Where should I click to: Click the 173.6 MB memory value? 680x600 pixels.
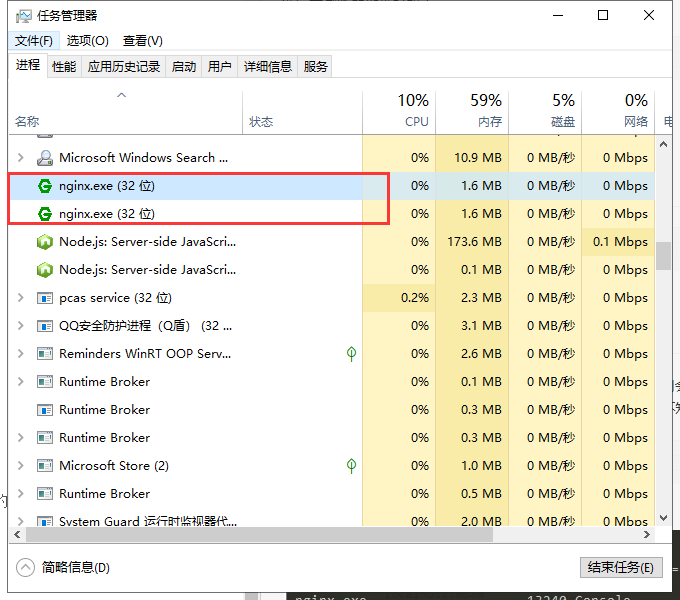point(474,242)
